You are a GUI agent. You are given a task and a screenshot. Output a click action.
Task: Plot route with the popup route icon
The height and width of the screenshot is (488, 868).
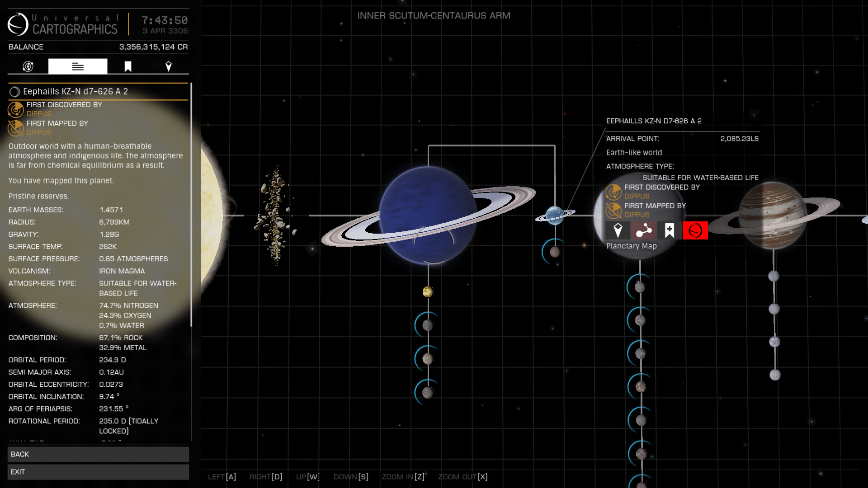click(644, 230)
